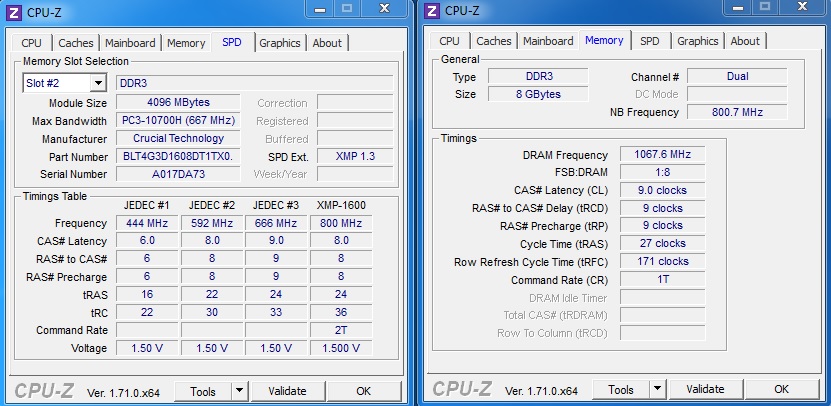Click the empty DC Mode field
The image size is (831, 406).
click(737, 94)
